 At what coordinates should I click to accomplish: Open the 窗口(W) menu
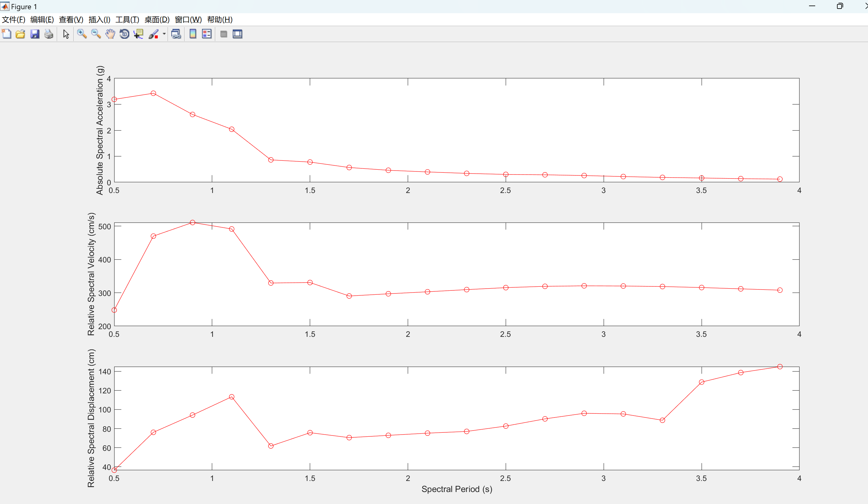click(x=189, y=20)
